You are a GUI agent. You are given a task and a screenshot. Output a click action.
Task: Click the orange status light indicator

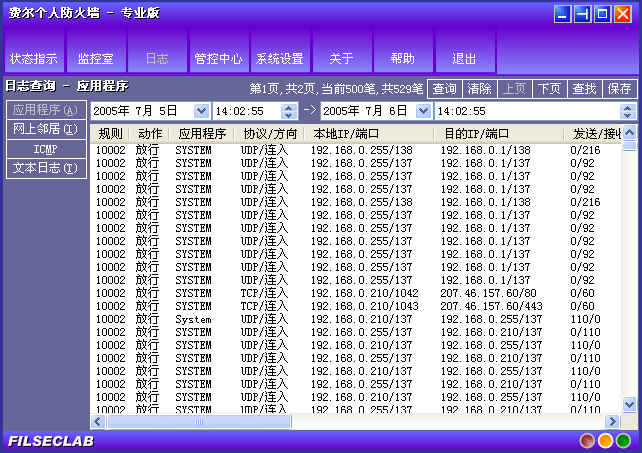(605, 440)
